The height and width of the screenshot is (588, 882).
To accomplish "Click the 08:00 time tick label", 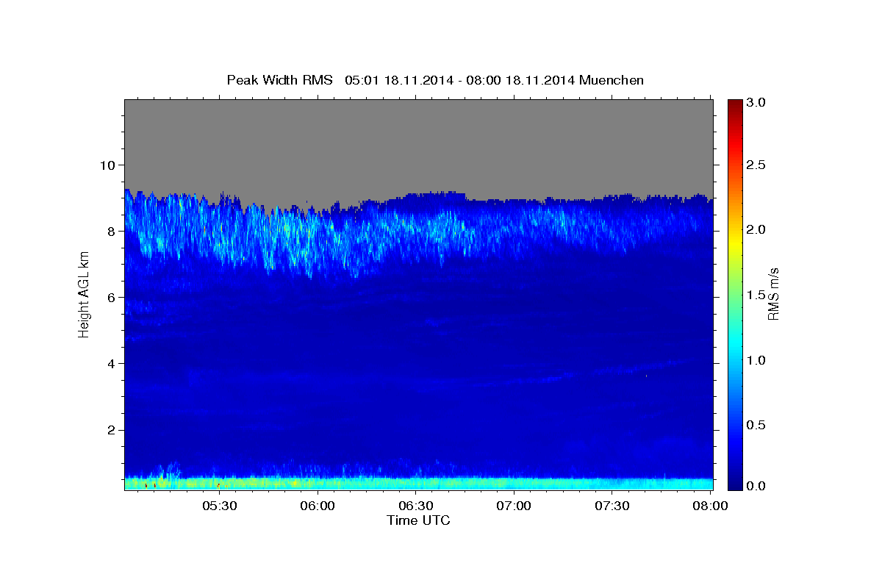I will [x=711, y=506].
